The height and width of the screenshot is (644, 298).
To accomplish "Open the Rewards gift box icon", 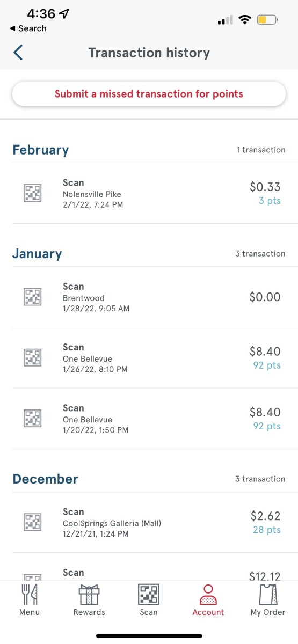I will (89, 595).
